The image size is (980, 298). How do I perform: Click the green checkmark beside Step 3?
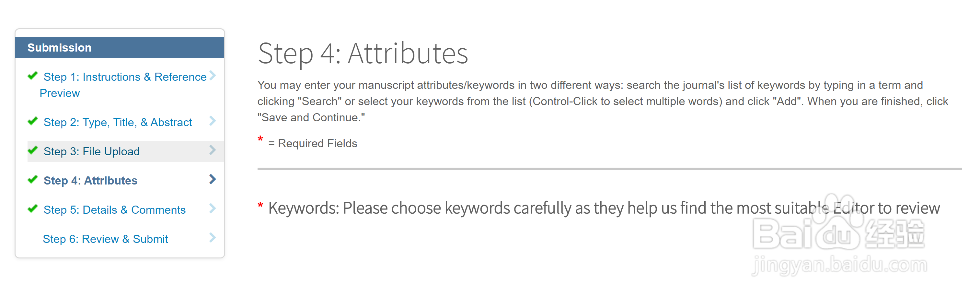(33, 150)
